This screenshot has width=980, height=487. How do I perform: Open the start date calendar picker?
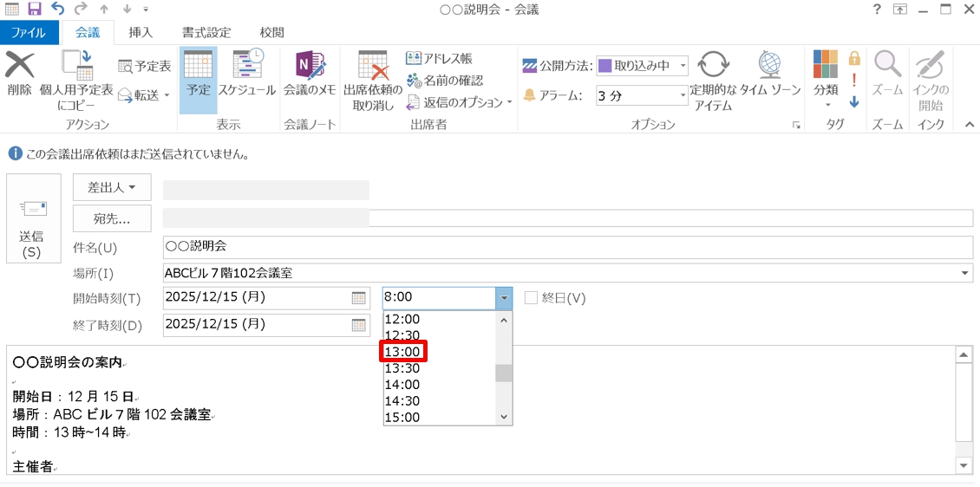pos(359,298)
